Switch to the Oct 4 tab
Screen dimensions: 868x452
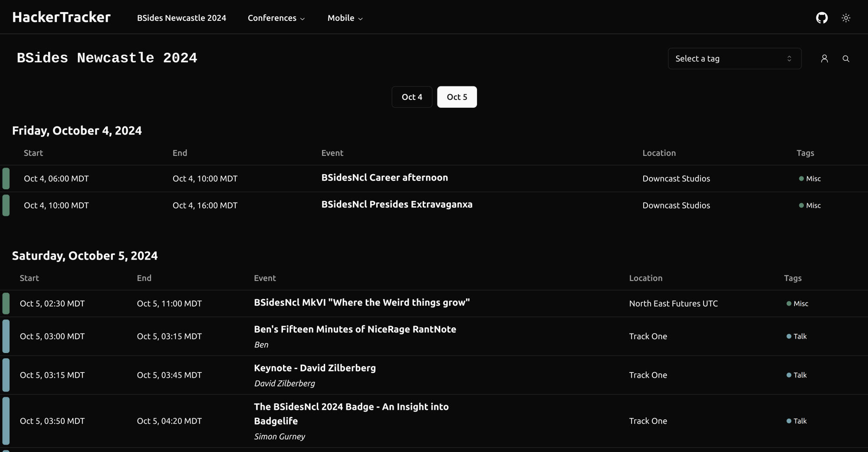tap(412, 97)
